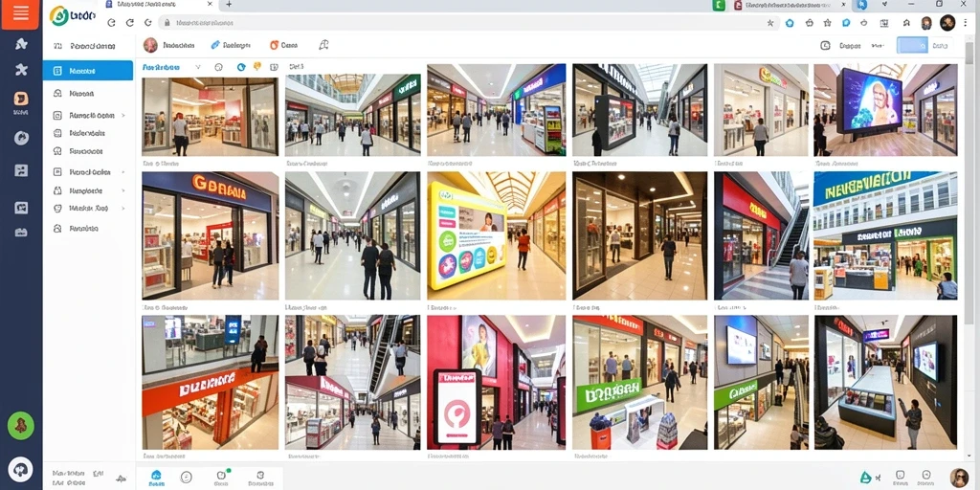This screenshot has height=490, width=980.
Task: Open the orange hamburger menu button
Action: pyautogui.click(x=21, y=13)
